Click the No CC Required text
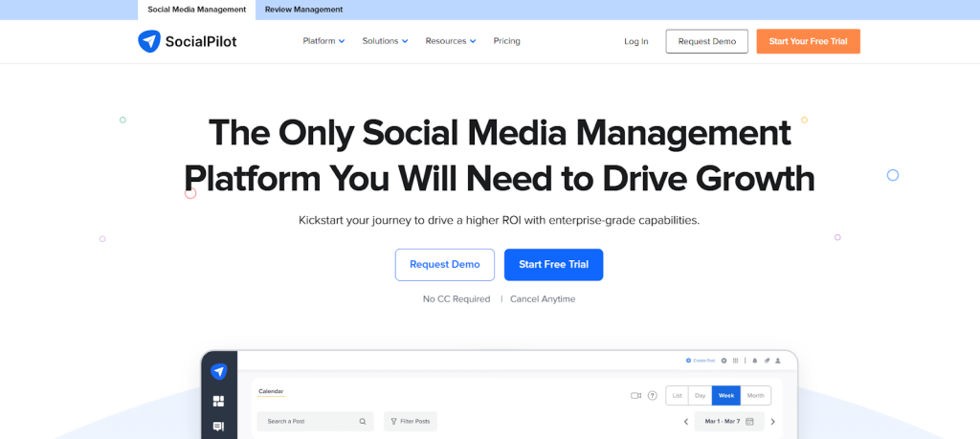This screenshot has width=980, height=439. coord(457,299)
